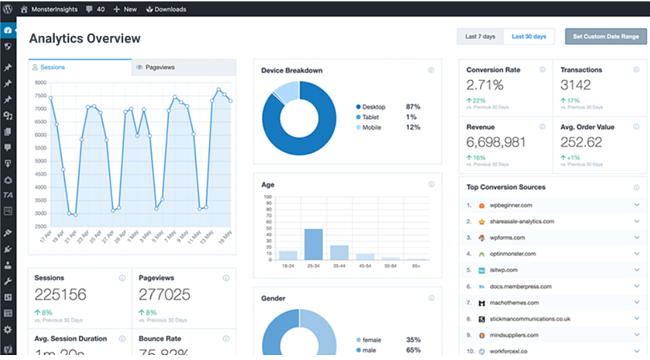This screenshot has width=650, height=360.
Task: Click the female legend color dot
Action: (358, 340)
